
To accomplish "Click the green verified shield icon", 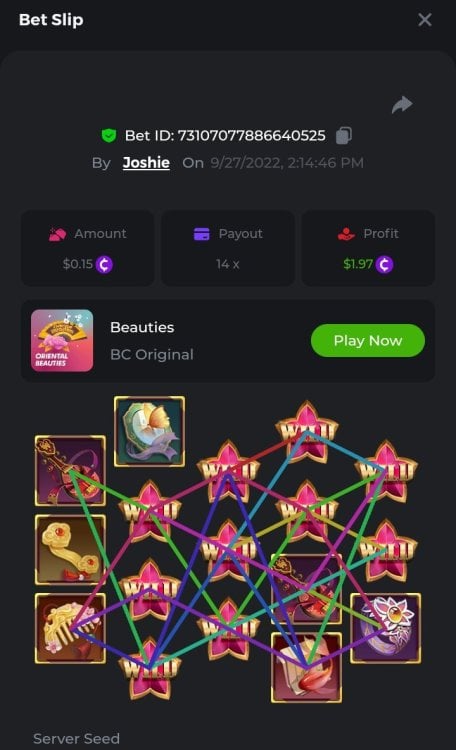I will pos(109,136).
